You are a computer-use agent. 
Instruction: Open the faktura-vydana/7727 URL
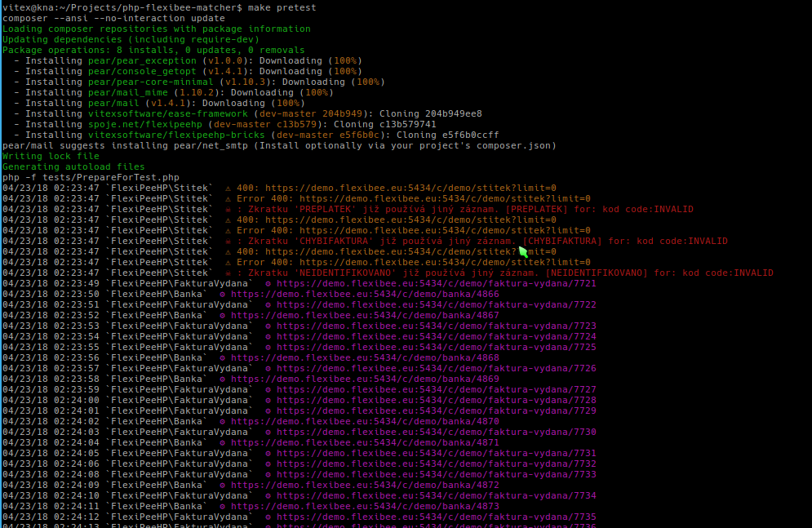coord(437,390)
